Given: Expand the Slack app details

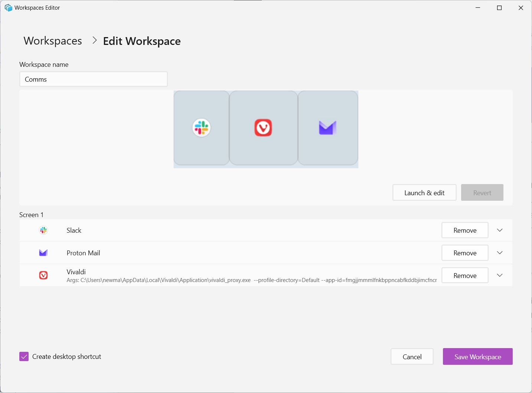Looking at the screenshot, I should click(499, 230).
